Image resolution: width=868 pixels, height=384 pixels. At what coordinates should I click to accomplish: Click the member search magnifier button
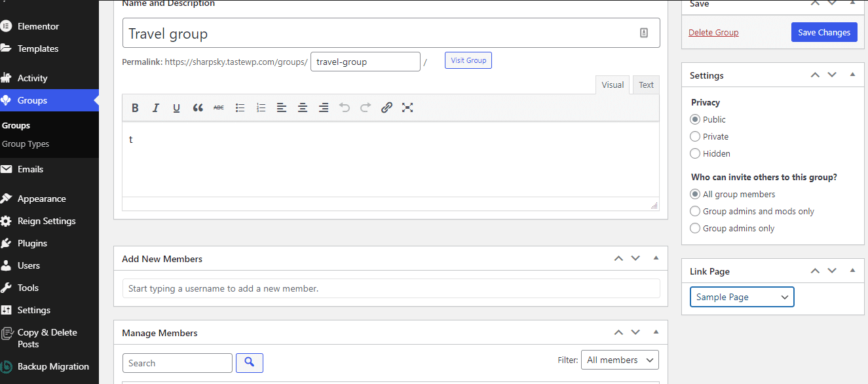pyautogui.click(x=250, y=362)
